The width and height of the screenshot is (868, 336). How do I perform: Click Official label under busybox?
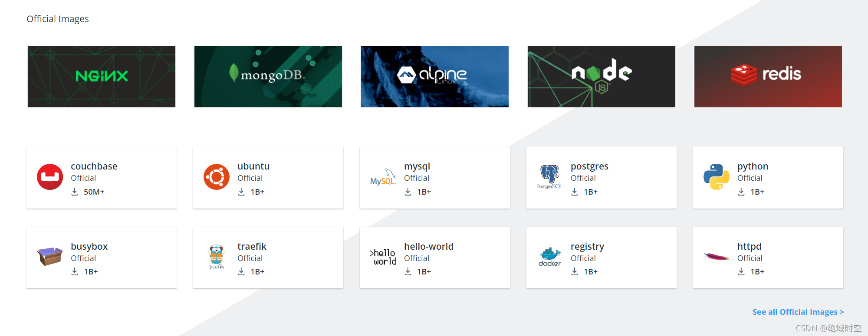click(x=83, y=258)
